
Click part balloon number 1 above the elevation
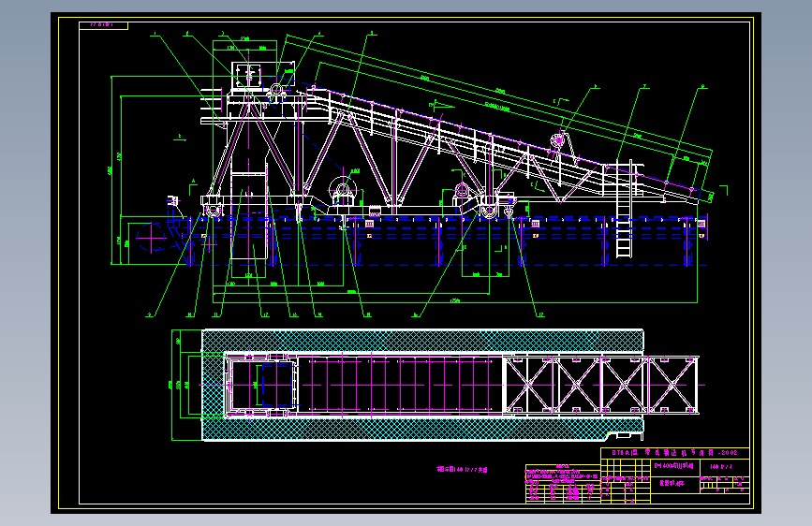click(155, 35)
